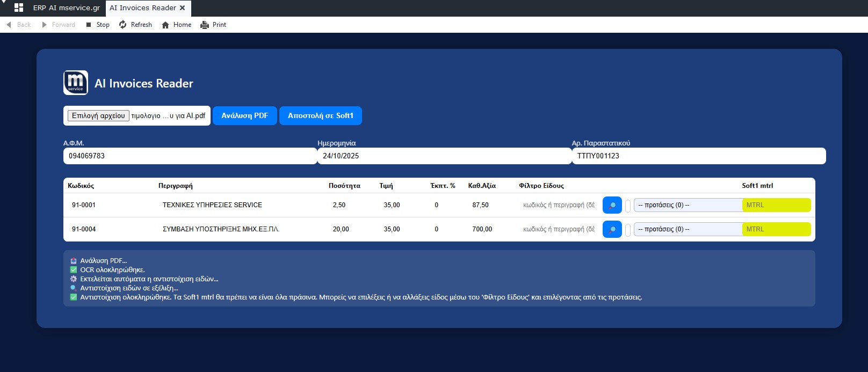Switch to ERP AI mservice.gr tab
The height and width of the screenshot is (372, 868).
[67, 8]
